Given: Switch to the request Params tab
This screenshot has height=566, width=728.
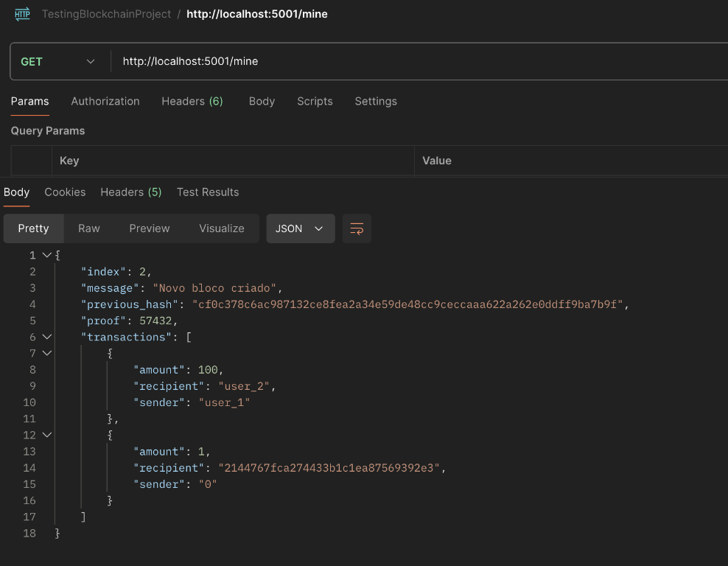Looking at the screenshot, I should (x=29, y=101).
